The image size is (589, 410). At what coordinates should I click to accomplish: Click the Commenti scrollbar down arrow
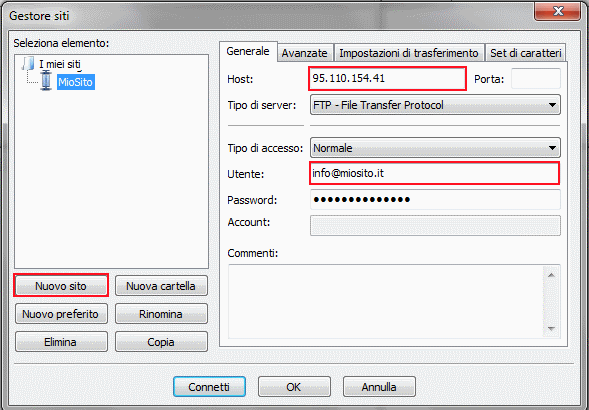point(551,328)
